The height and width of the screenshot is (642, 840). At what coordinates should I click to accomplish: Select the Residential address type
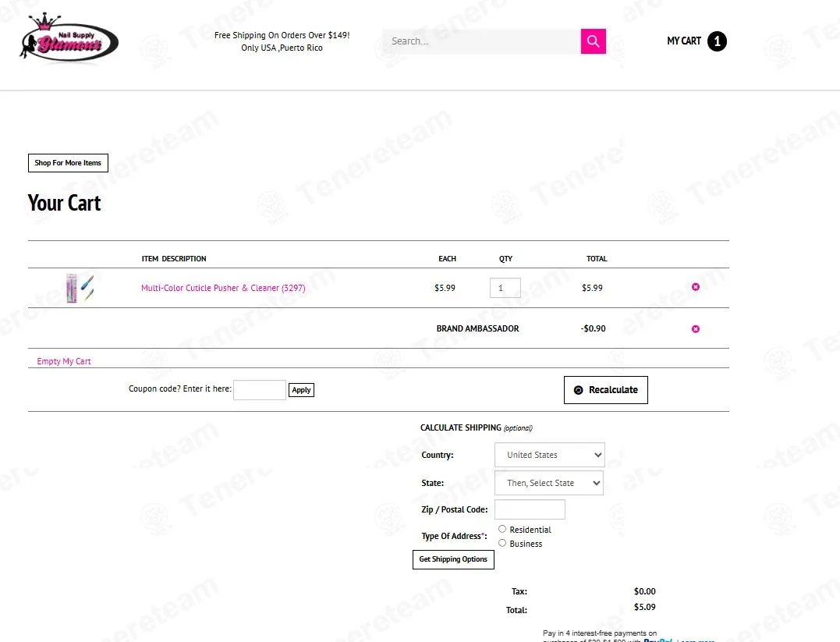(502, 529)
